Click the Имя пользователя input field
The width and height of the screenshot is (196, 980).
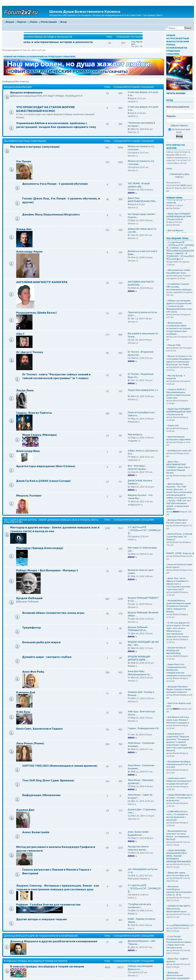pos(180,111)
